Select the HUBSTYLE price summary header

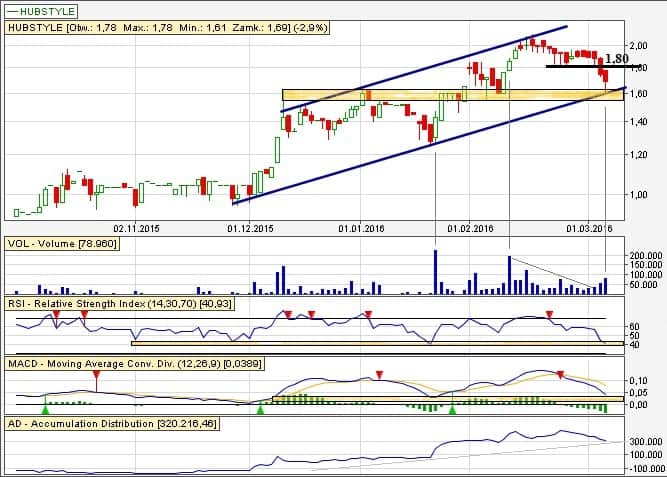point(151,28)
